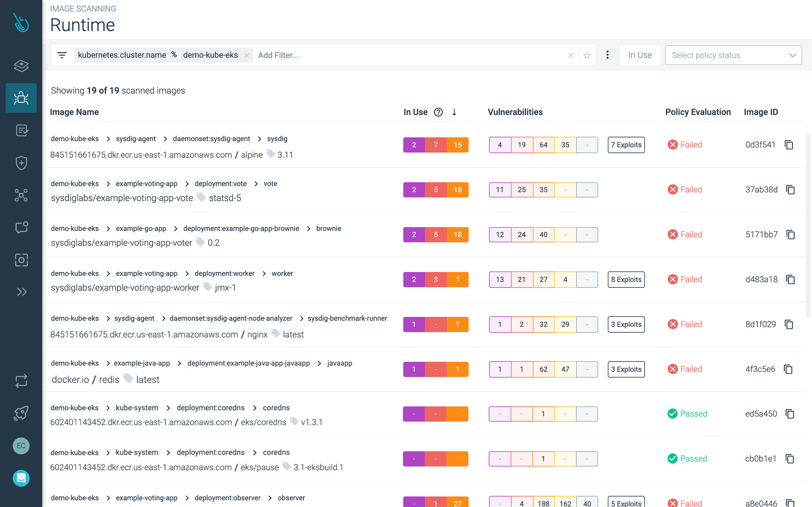Image resolution: width=812 pixels, height=507 pixels.
Task: Click the rocket icon in sidebar
Action: pos(21,413)
